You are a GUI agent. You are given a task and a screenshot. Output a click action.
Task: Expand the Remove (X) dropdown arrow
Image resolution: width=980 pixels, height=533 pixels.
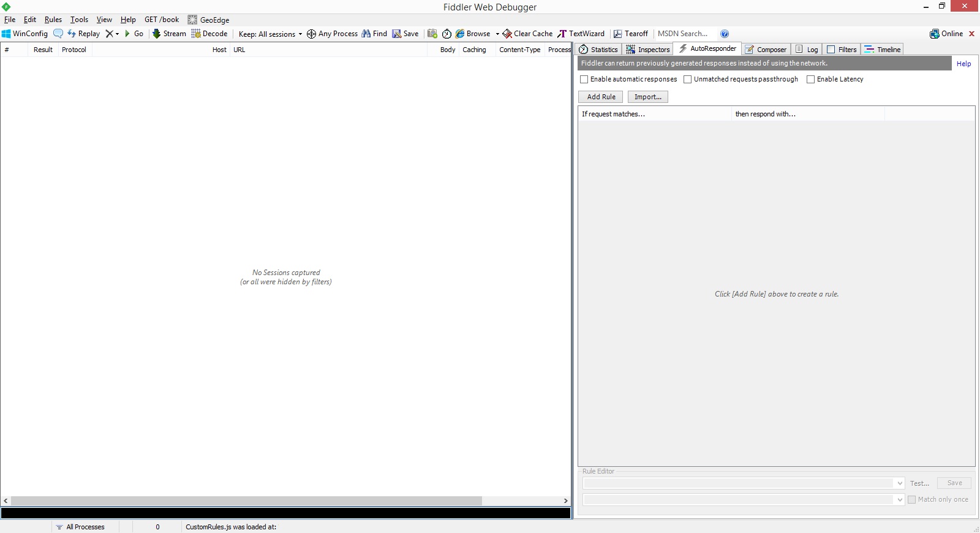click(x=117, y=34)
